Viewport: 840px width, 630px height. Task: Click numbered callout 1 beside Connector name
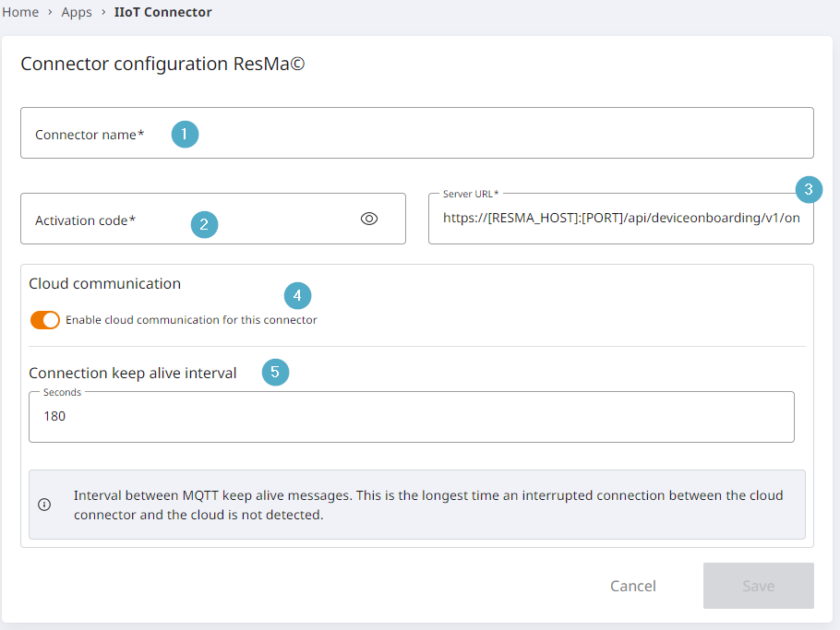pyautogui.click(x=185, y=134)
